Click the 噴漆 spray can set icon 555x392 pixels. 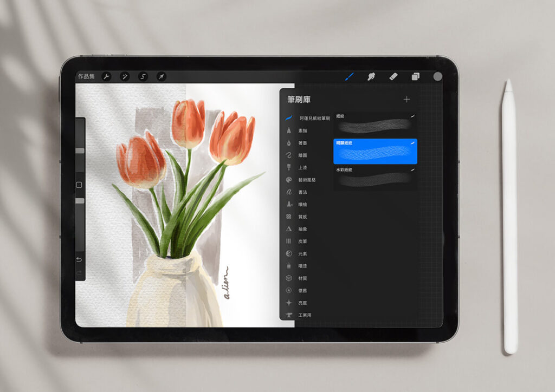pos(289,266)
